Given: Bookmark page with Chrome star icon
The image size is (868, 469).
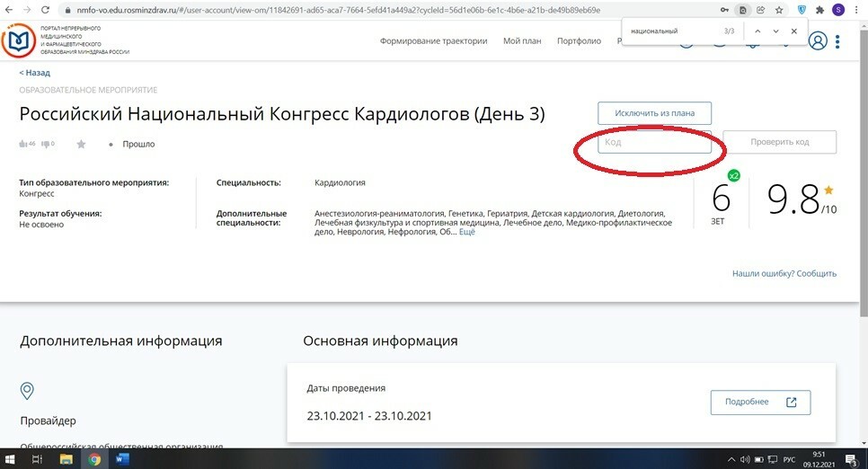Looking at the screenshot, I should [x=779, y=10].
